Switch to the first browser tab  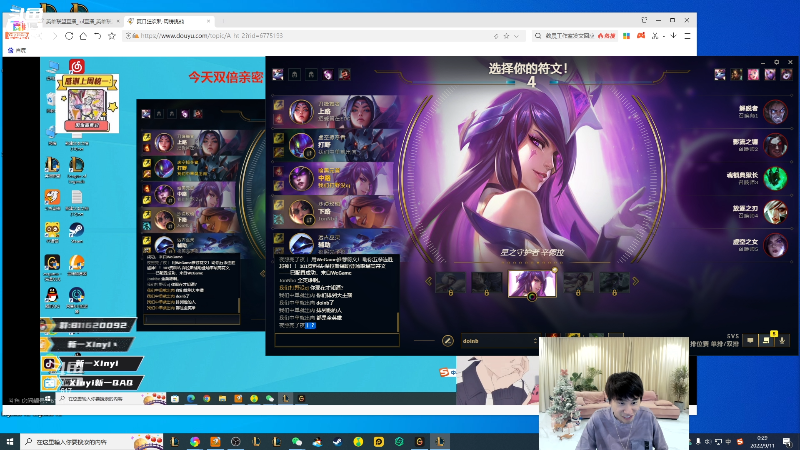[x=77, y=21]
